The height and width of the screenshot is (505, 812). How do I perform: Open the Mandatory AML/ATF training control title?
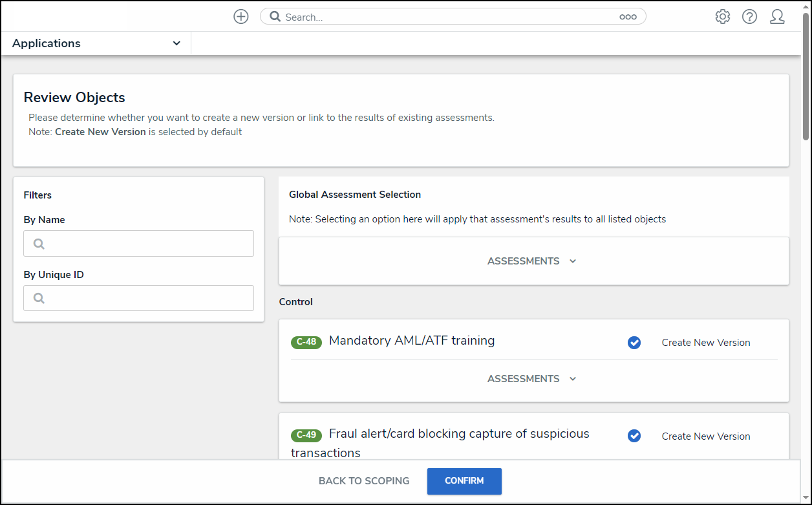click(x=412, y=341)
